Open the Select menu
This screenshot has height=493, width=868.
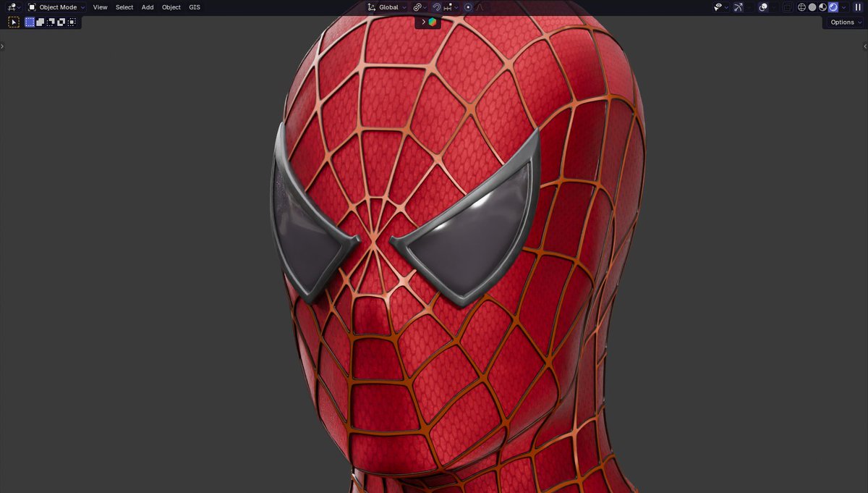[x=124, y=7]
